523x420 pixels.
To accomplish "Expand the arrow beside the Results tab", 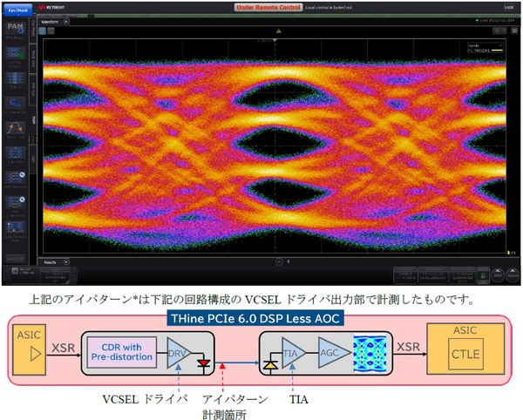I will (64, 261).
